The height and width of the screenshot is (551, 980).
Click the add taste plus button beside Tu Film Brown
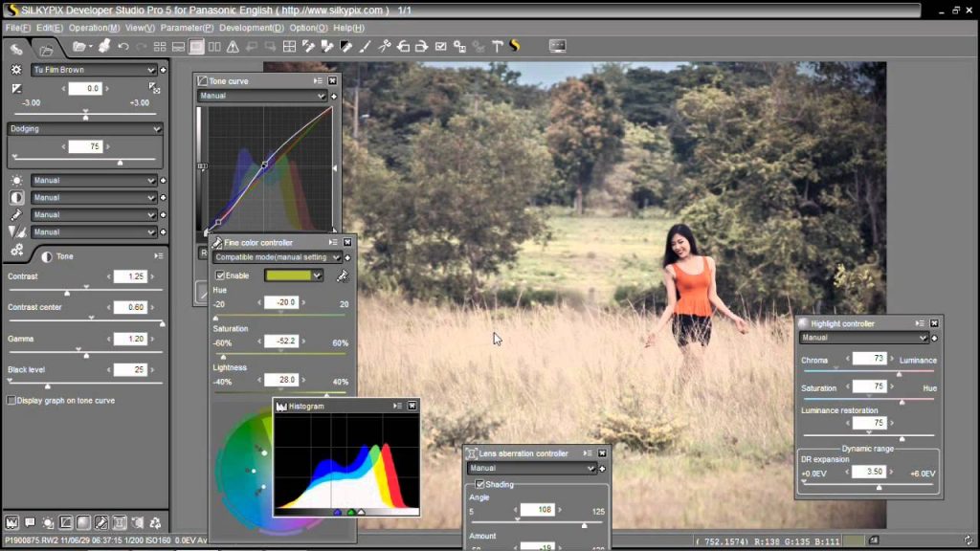pos(163,70)
